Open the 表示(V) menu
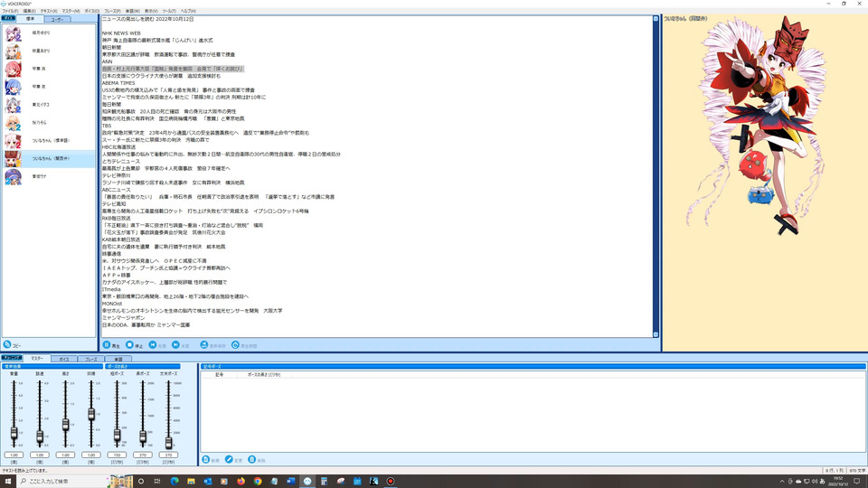This screenshot has height=488, width=868. coord(151,11)
